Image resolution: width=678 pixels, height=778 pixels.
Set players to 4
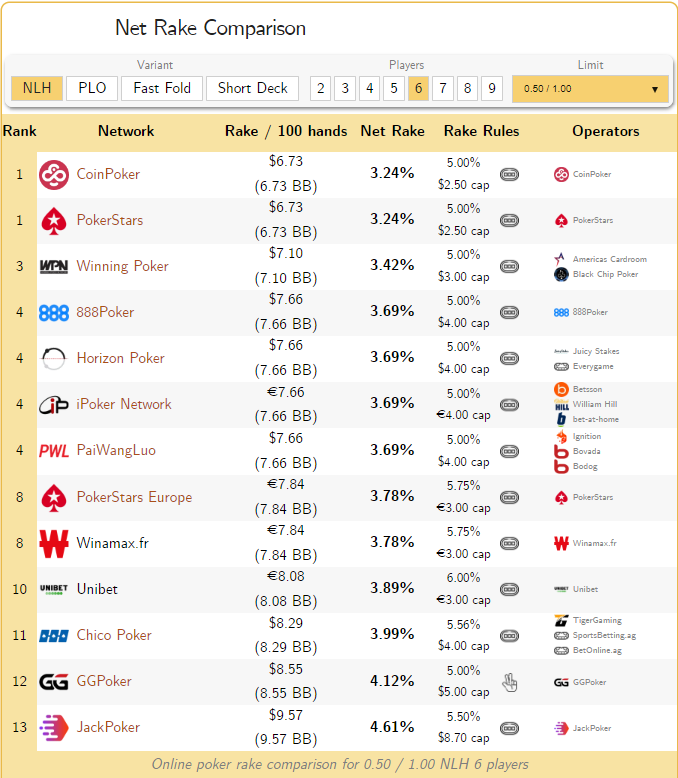369,88
